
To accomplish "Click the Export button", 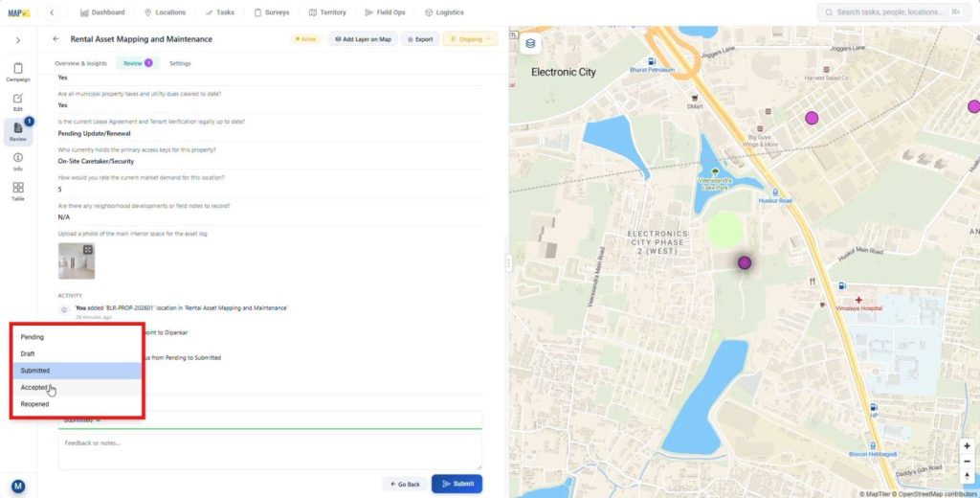I will click(420, 39).
